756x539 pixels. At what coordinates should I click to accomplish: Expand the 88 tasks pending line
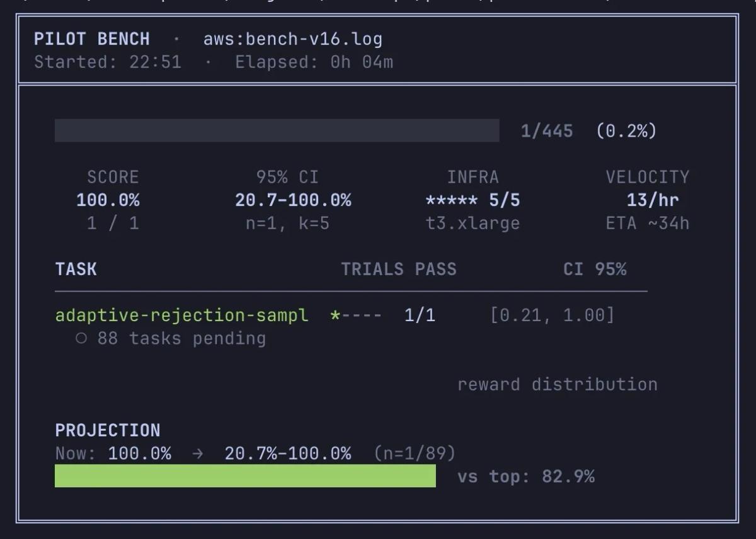(x=181, y=338)
